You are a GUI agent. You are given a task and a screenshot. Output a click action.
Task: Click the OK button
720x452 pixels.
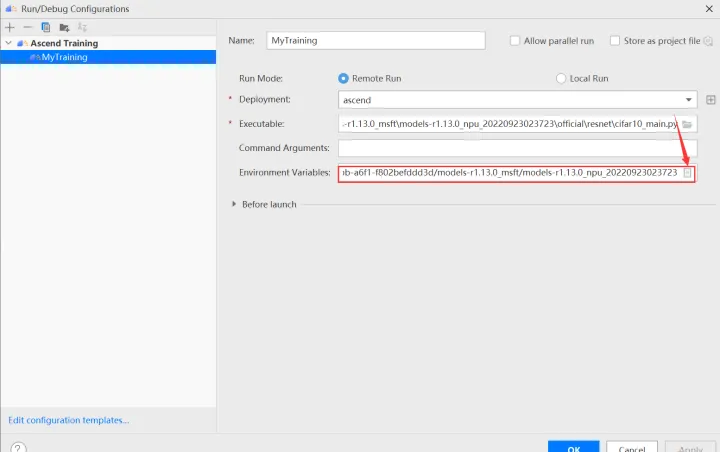click(x=573, y=448)
